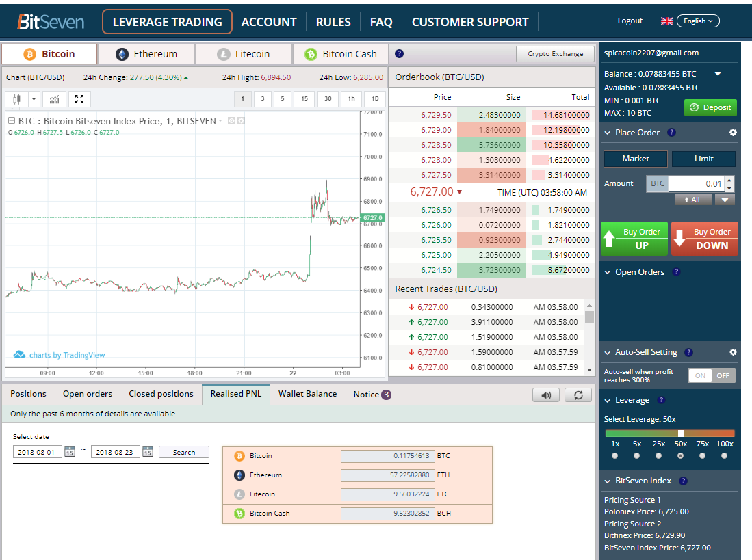
Task: Click Search date button
Action: [x=184, y=452]
